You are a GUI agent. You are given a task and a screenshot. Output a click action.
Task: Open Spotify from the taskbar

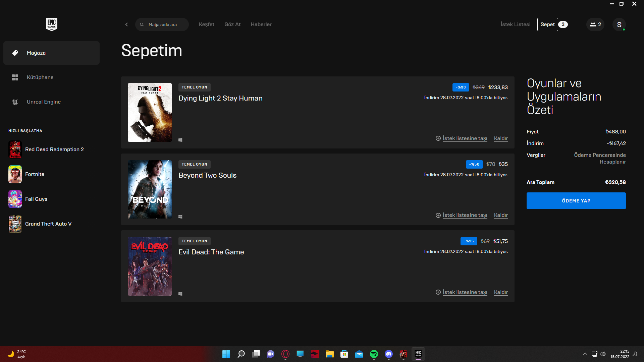pyautogui.click(x=374, y=354)
